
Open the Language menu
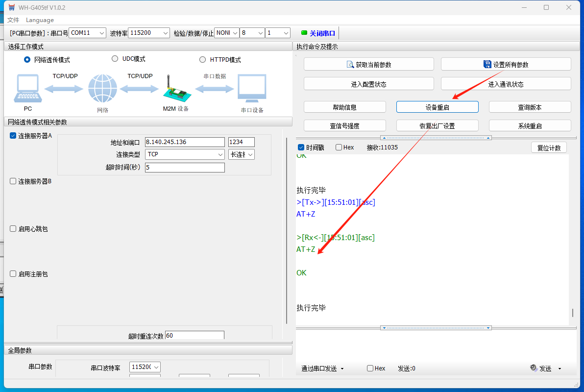pos(40,20)
